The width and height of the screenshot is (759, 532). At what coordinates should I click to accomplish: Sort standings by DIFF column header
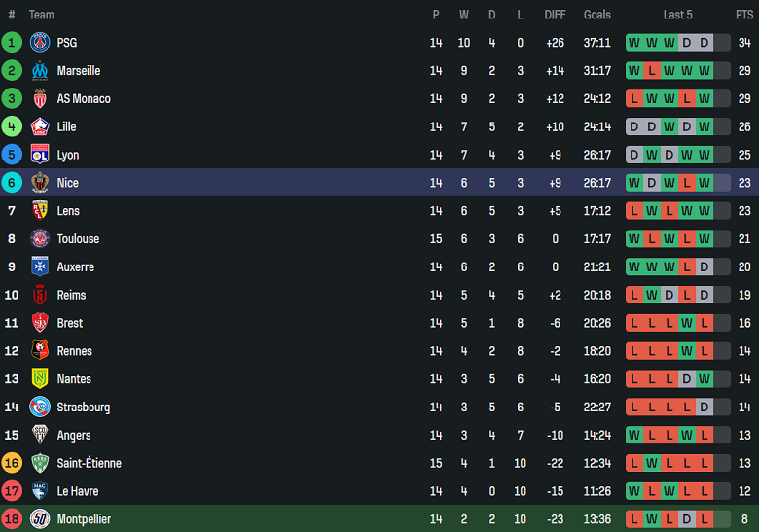pos(555,15)
